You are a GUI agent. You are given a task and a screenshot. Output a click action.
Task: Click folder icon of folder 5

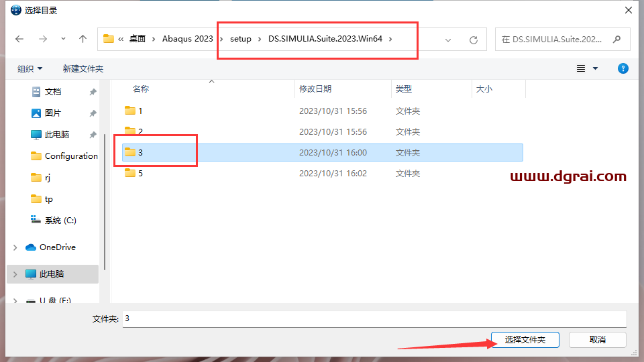click(x=129, y=173)
